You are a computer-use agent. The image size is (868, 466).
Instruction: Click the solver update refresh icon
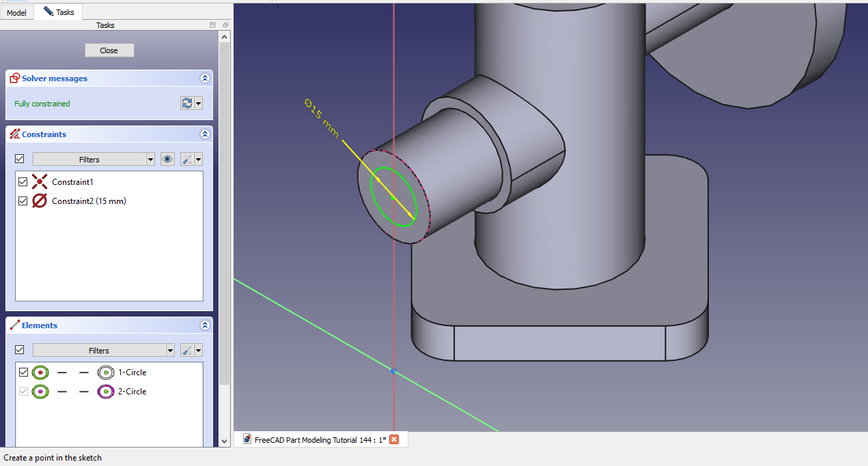click(186, 103)
